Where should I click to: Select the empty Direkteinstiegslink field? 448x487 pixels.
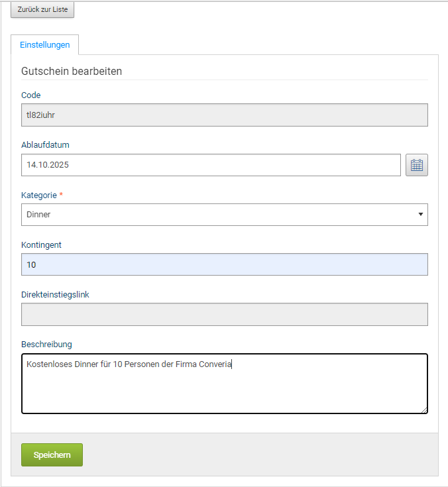(224, 314)
